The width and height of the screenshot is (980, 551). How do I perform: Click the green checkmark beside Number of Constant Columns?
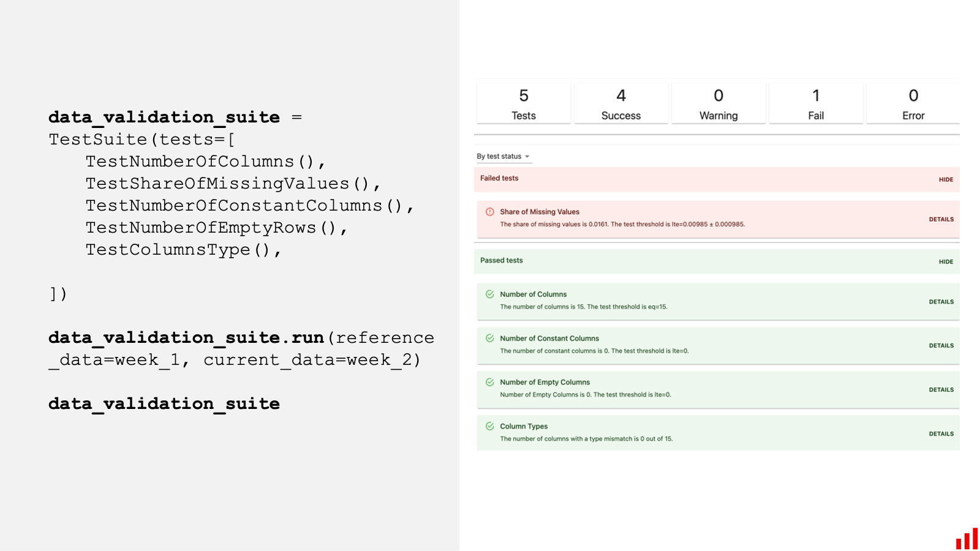click(490, 338)
